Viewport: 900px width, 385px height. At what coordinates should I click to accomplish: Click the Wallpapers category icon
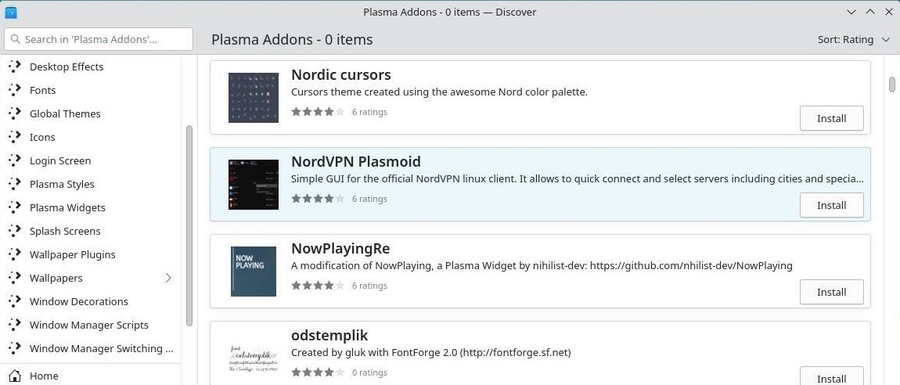click(15, 278)
